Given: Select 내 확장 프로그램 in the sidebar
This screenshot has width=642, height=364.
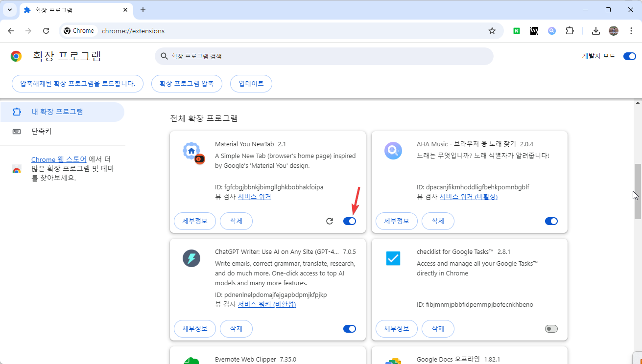Looking at the screenshot, I should (62, 112).
